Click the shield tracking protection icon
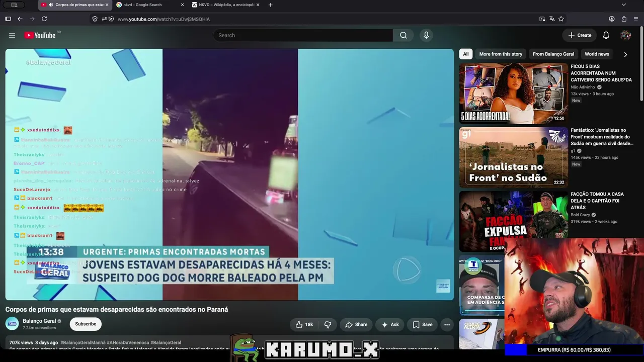This screenshot has height=362, width=644. (x=95, y=19)
